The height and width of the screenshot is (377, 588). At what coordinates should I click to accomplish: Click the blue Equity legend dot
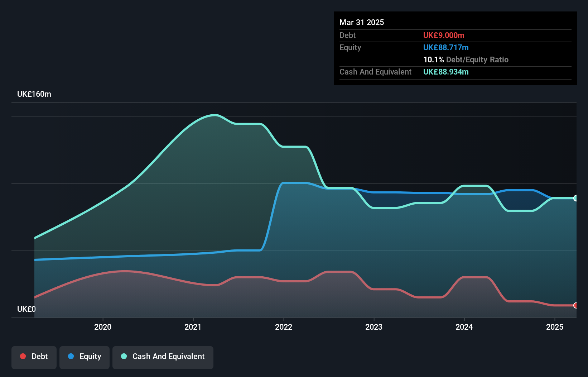pos(71,356)
